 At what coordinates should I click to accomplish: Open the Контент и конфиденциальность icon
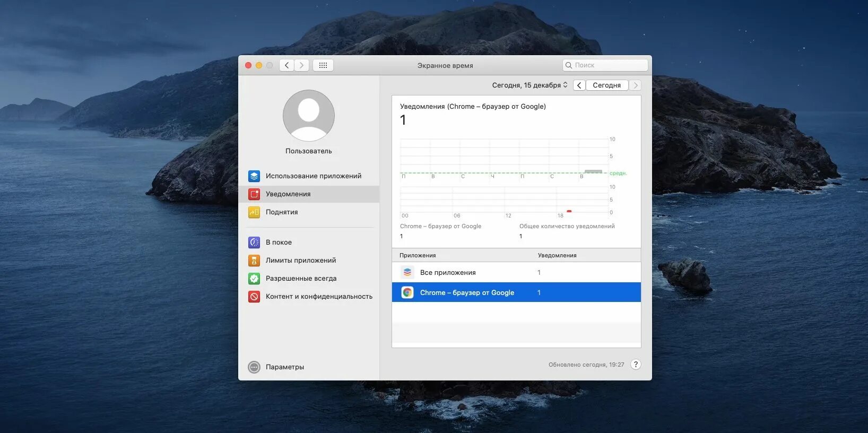[x=254, y=296]
